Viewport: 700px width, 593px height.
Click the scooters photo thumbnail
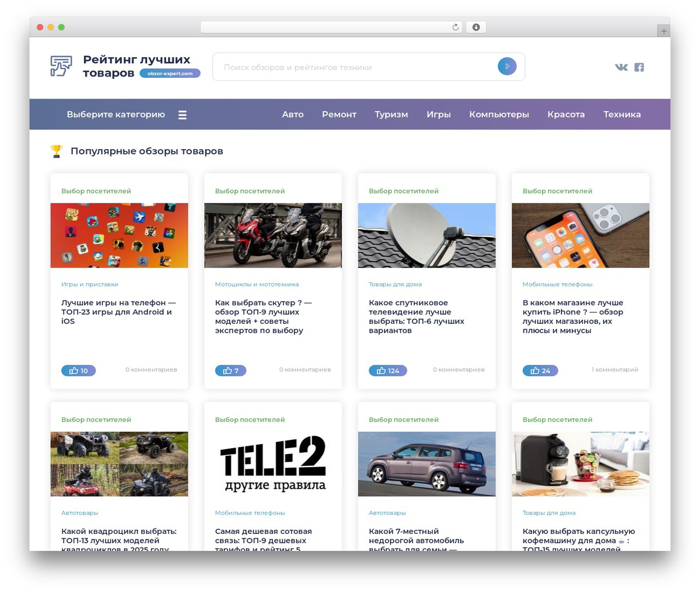273,236
